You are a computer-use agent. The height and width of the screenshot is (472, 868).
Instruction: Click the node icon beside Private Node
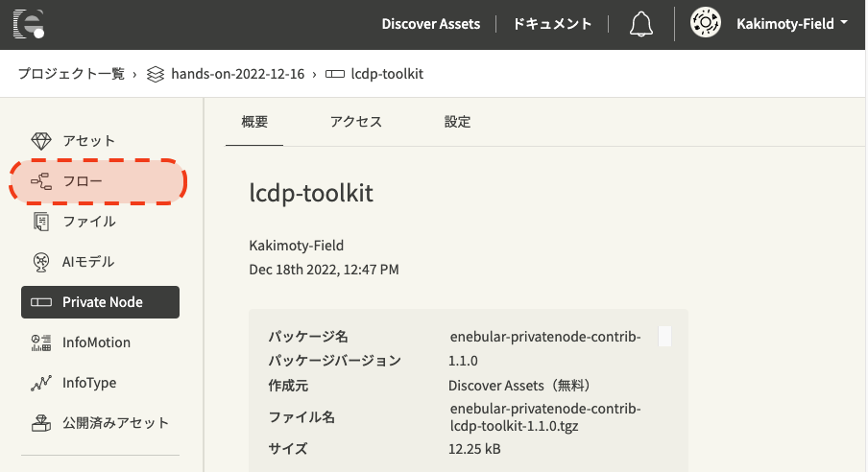coord(41,302)
